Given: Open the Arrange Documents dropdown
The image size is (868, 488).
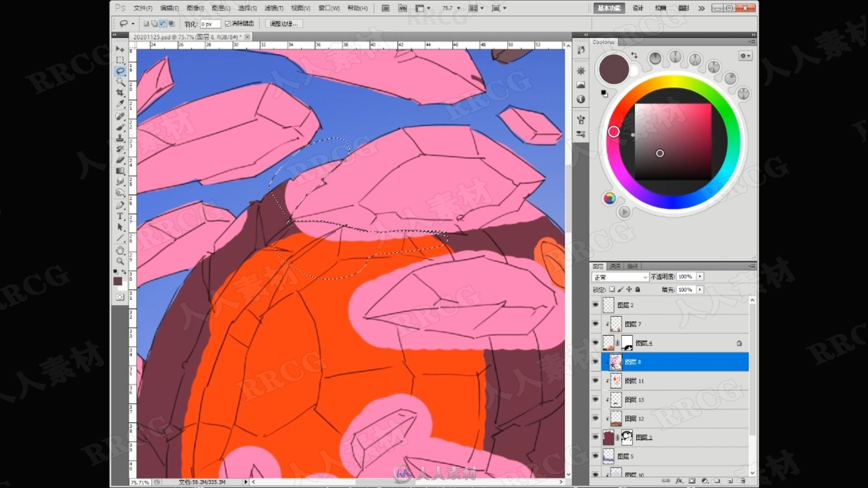Looking at the screenshot, I should [x=476, y=8].
